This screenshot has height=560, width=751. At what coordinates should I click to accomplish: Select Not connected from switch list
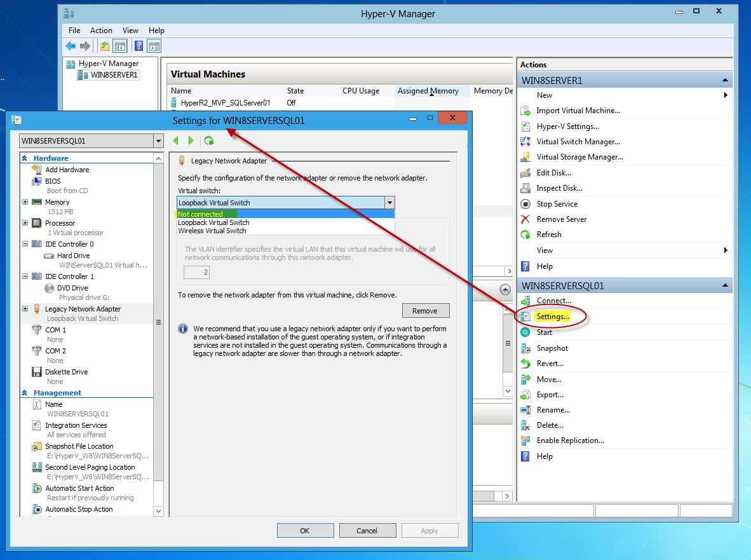click(x=285, y=214)
